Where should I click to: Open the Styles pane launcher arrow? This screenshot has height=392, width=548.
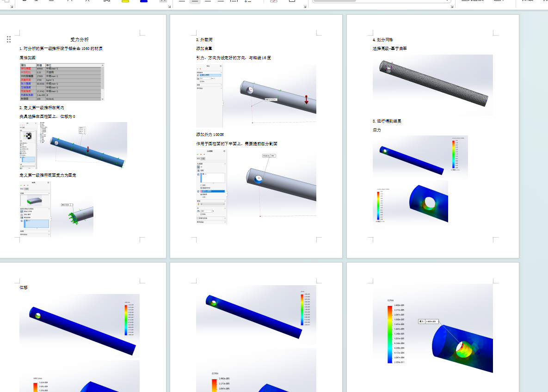(452, 6)
